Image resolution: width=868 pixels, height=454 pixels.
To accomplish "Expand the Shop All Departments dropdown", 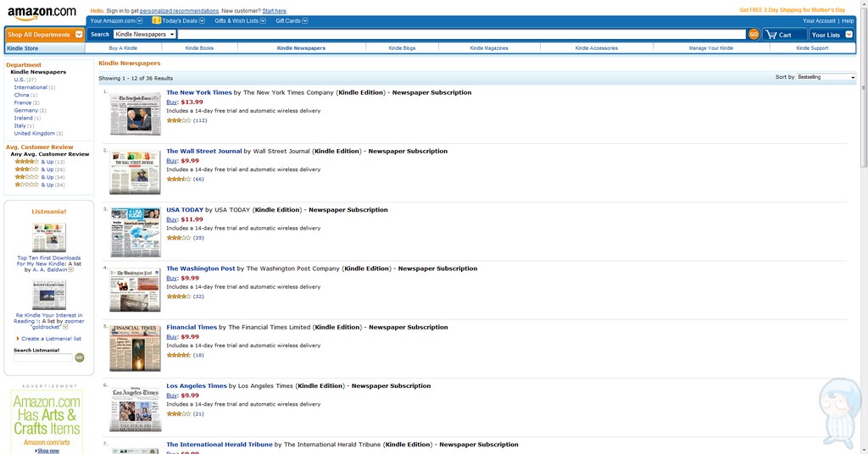I will (79, 34).
